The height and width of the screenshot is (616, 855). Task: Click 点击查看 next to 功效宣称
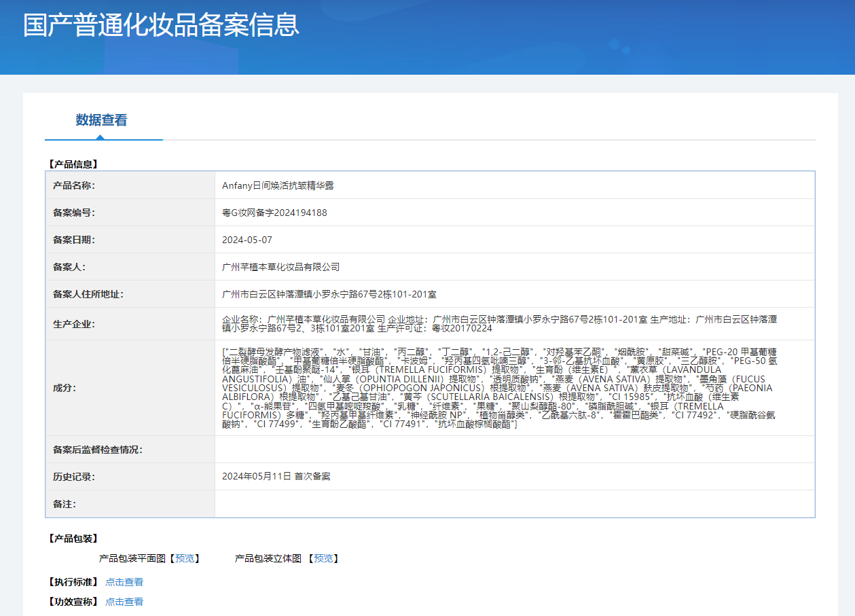coord(124,602)
